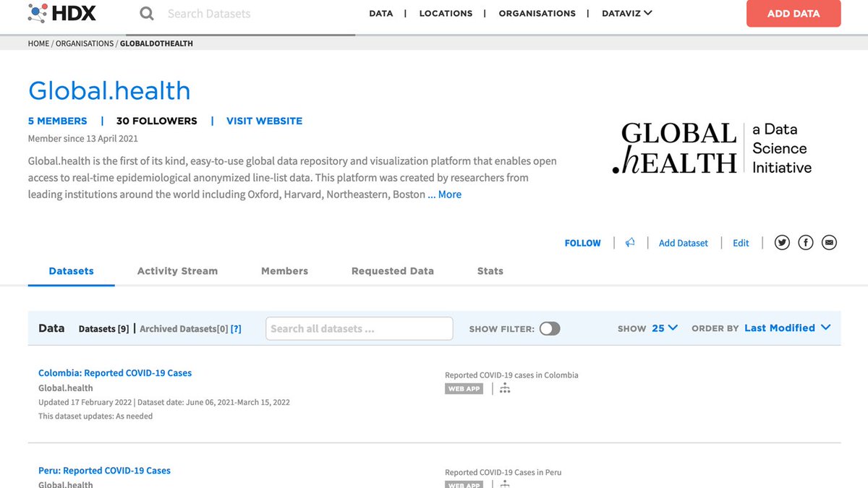Click the Add Dataset link
The height and width of the screenshot is (488, 868).
point(684,243)
